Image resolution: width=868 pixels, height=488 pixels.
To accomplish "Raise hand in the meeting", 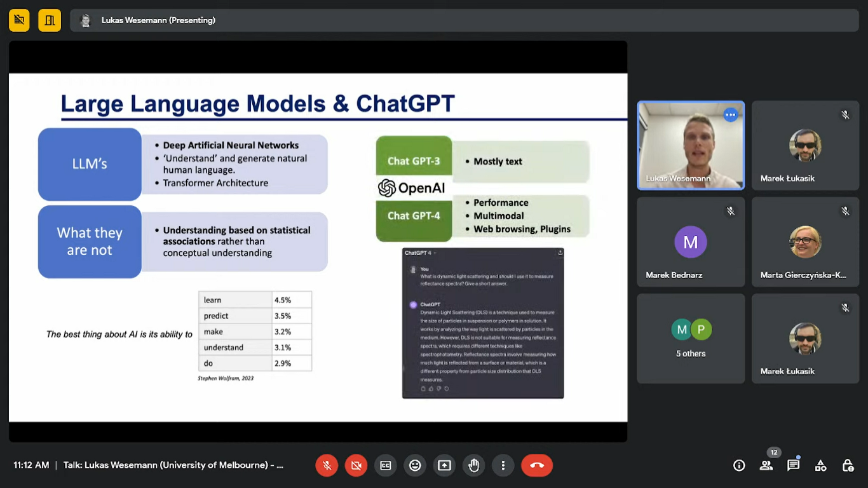I will (473, 466).
